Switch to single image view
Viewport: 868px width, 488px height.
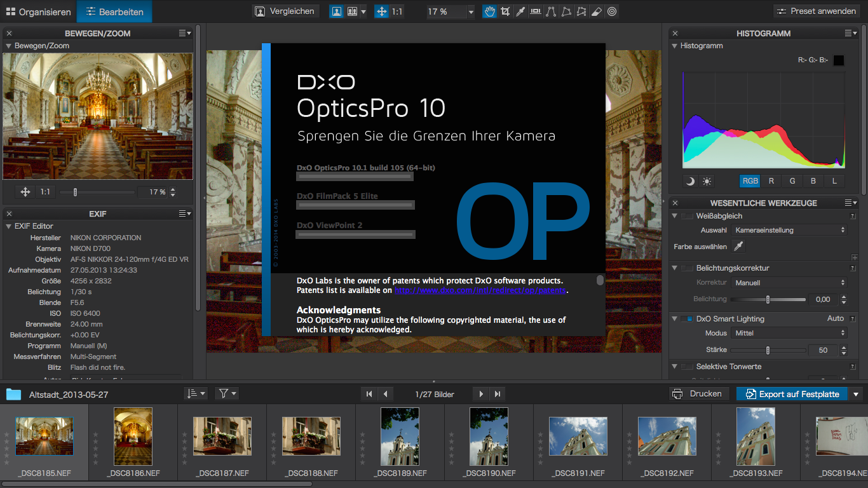[336, 11]
